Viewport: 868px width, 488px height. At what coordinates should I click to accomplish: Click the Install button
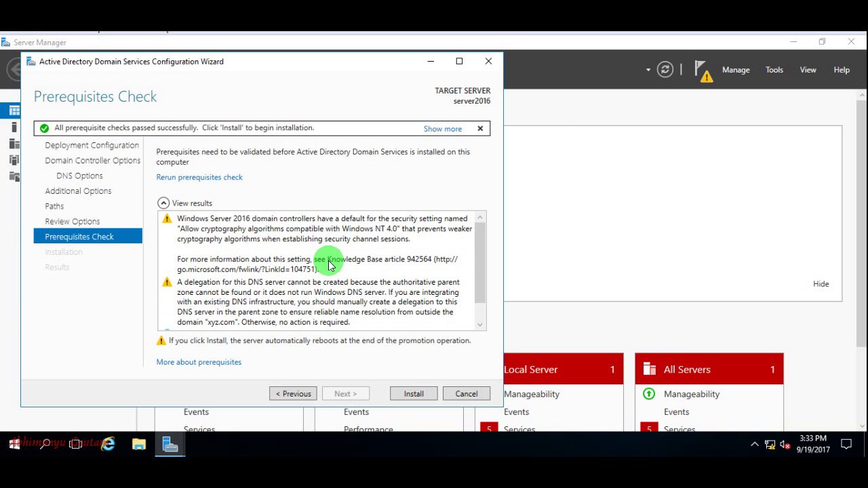pyautogui.click(x=414, y=394)
